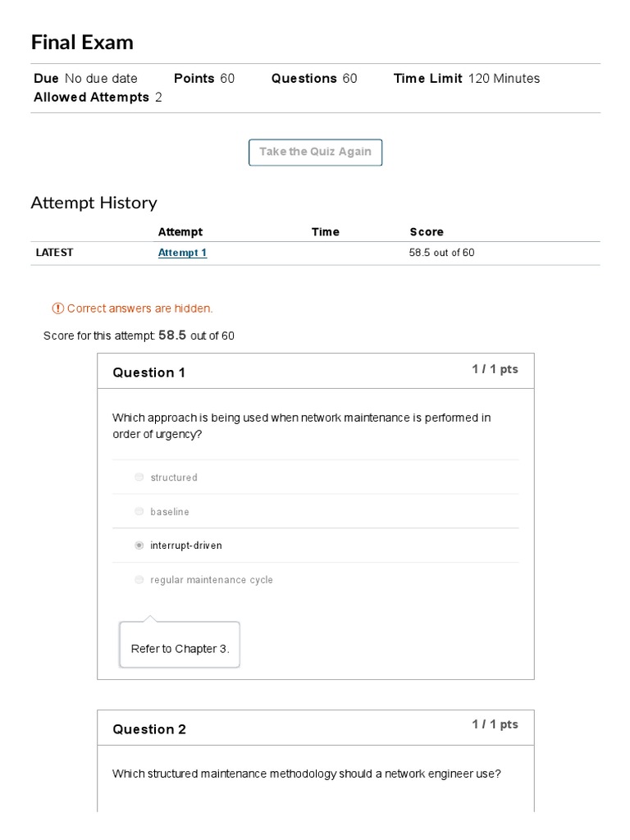The image size is (630, 840).
Task: Click the '58.5 out of 60' table score
Action: (441, 253)
